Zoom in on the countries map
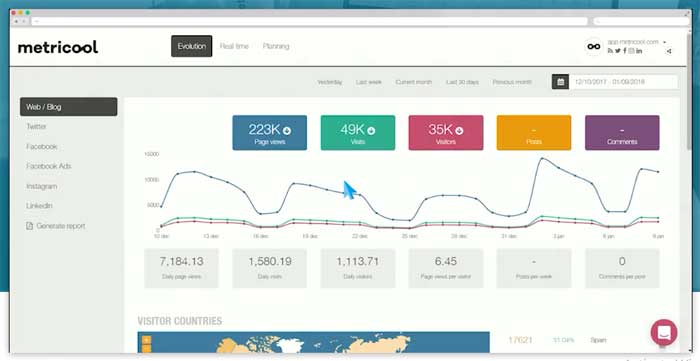 [146, 340]
